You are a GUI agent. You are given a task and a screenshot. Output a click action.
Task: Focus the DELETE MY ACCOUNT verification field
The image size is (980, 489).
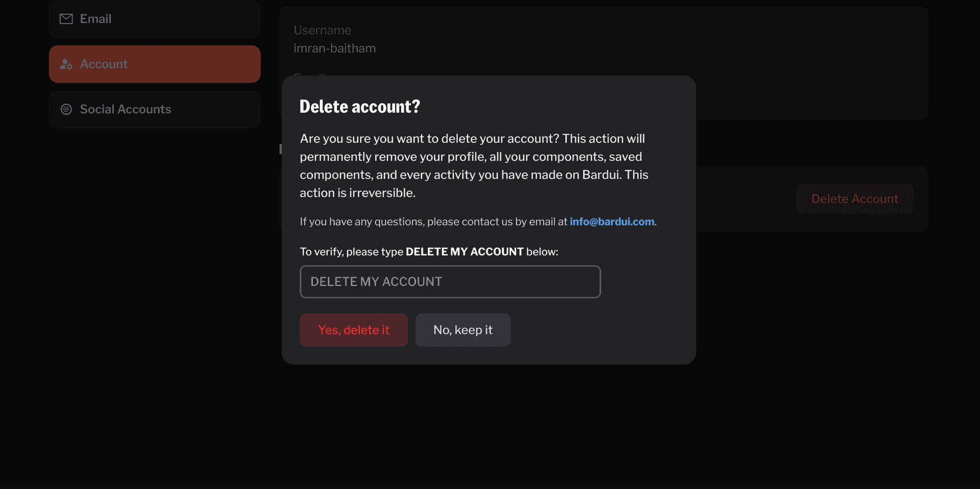tap(450, 282)
